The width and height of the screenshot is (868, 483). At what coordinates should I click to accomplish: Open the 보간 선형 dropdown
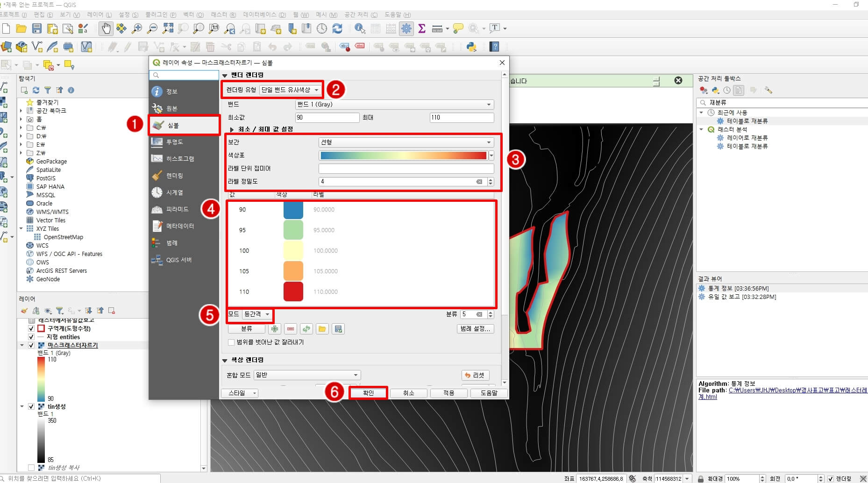pos(406,142)
